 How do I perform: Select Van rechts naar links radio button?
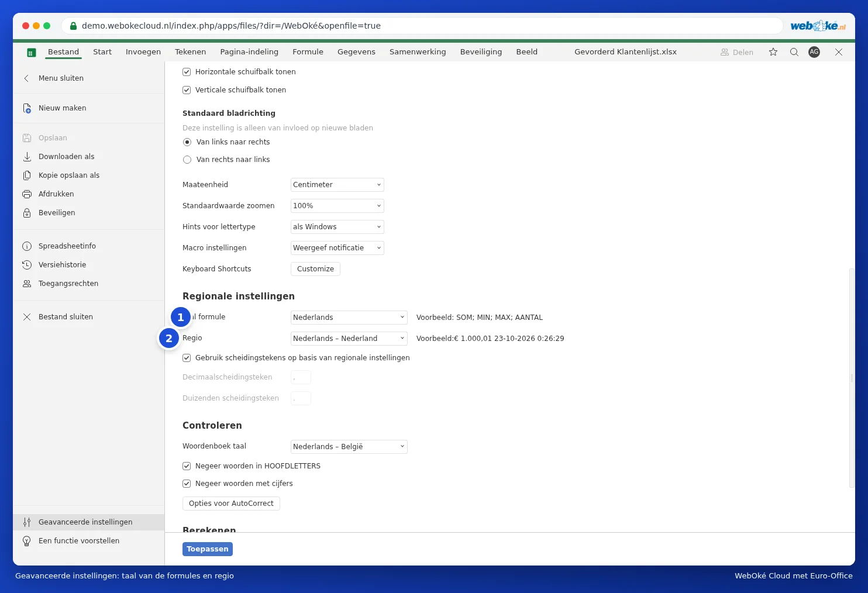tap(187, 160)
